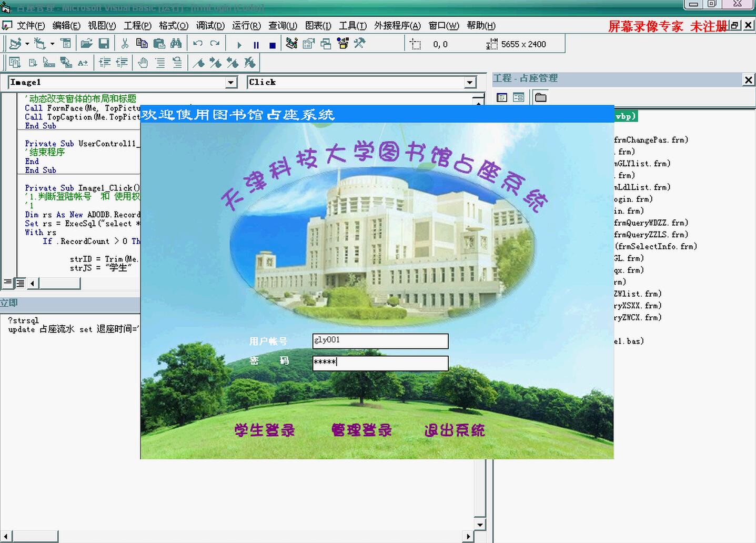Open the Properties Window toolbar icon
Screen dimensions: 756x543
pyautogui.click(x=309, y=44)
